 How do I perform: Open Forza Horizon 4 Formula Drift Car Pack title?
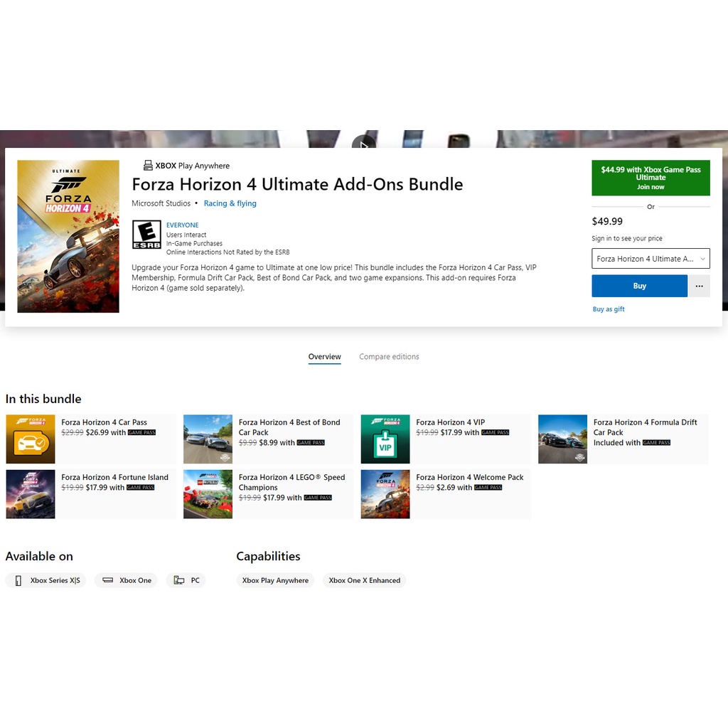tap(645, 427)
